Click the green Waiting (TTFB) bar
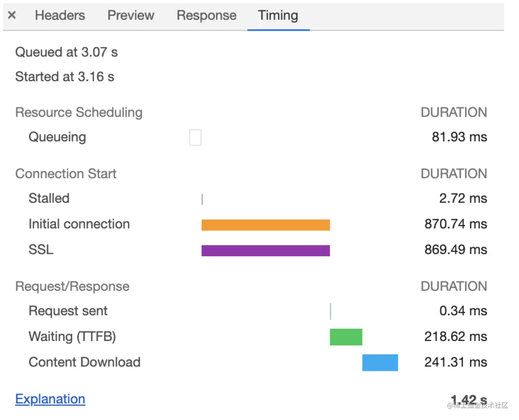This screenshot has height=420, width=519. (x=346, y=337)
